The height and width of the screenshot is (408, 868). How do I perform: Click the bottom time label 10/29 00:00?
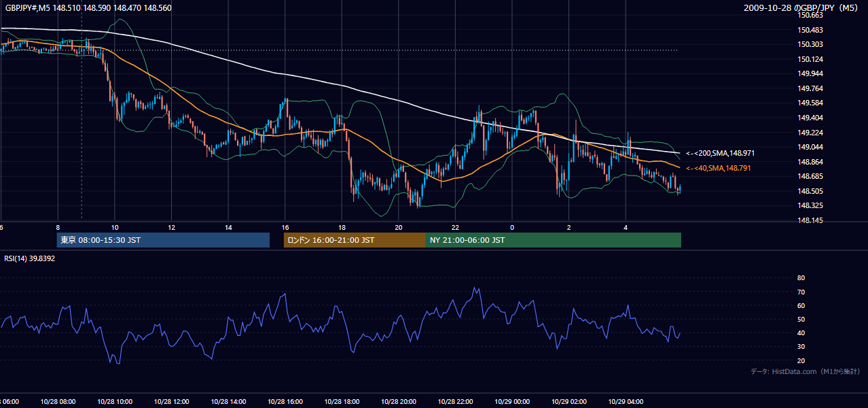click(x=512, y=401)
